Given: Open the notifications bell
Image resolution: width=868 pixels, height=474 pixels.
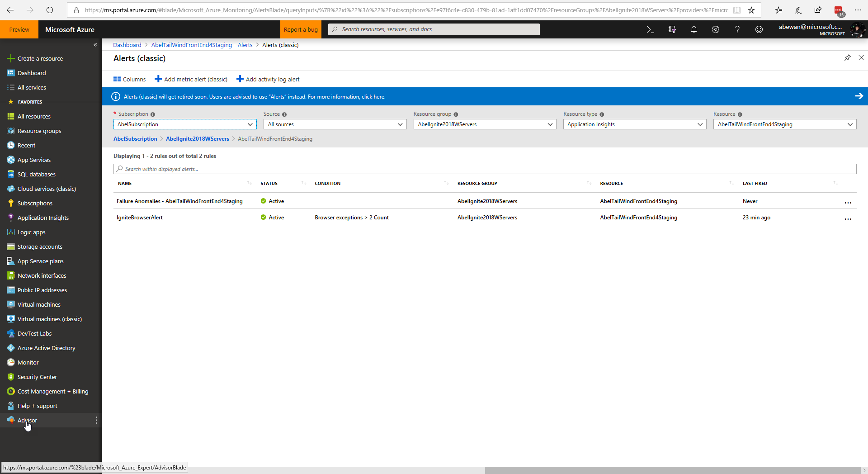Looking at the screenshot, I should [694, 29].
